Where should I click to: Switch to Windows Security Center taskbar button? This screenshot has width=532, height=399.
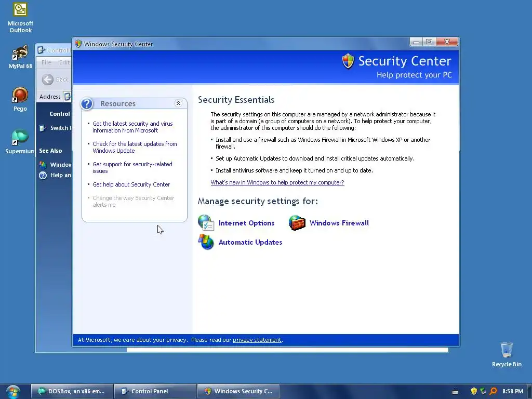[238, 391]
